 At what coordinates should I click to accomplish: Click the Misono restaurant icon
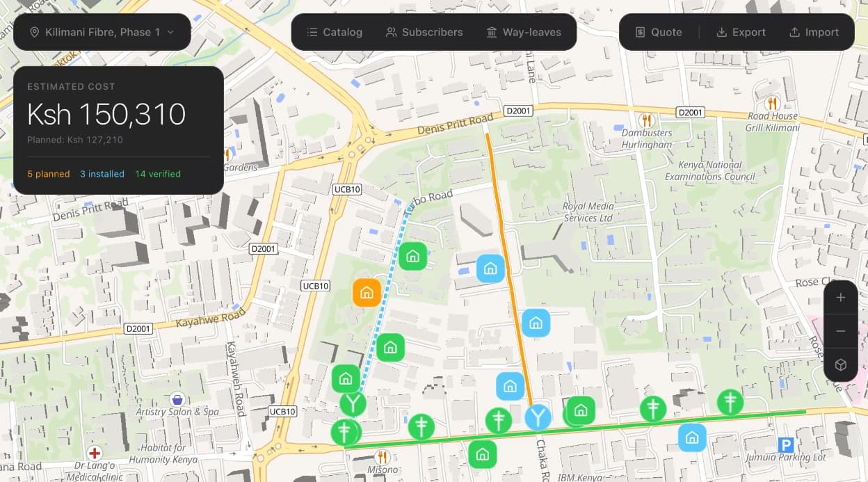[x=382, y=456]
